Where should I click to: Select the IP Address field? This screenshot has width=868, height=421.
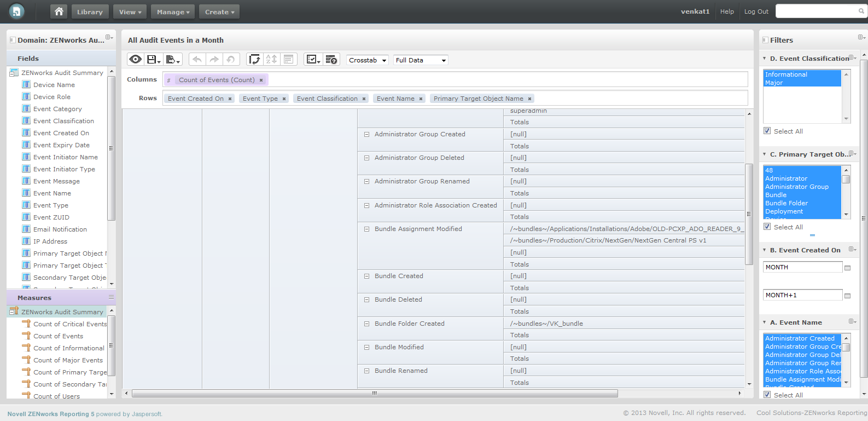pos(50,241)
